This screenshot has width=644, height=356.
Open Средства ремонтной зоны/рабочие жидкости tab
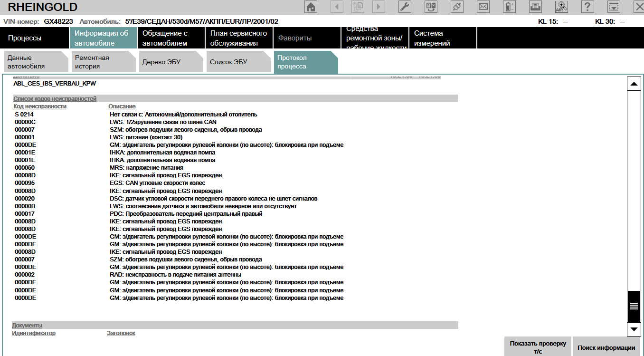click(x=375, y=38)
